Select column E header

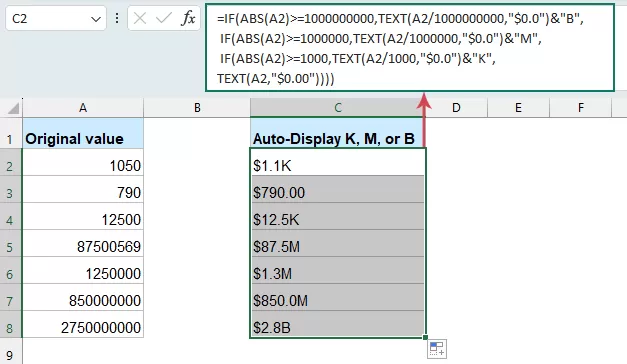(x=518, y=108)
